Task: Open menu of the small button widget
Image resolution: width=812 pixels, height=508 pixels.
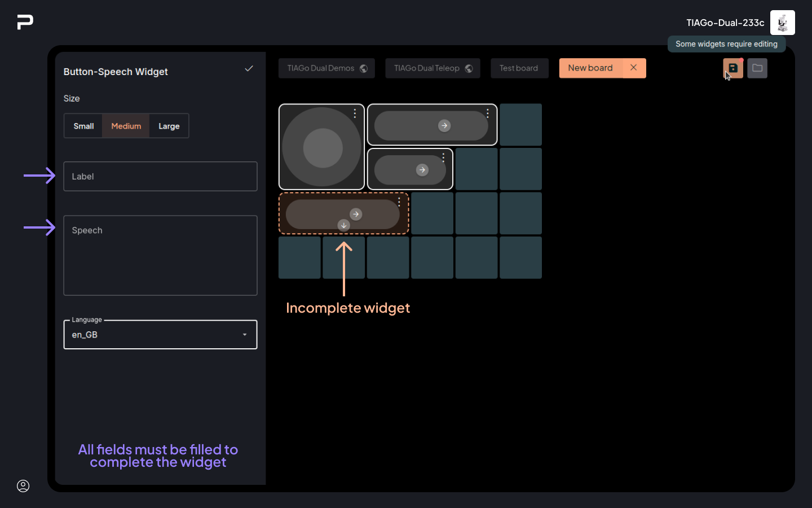Action: 444,157
